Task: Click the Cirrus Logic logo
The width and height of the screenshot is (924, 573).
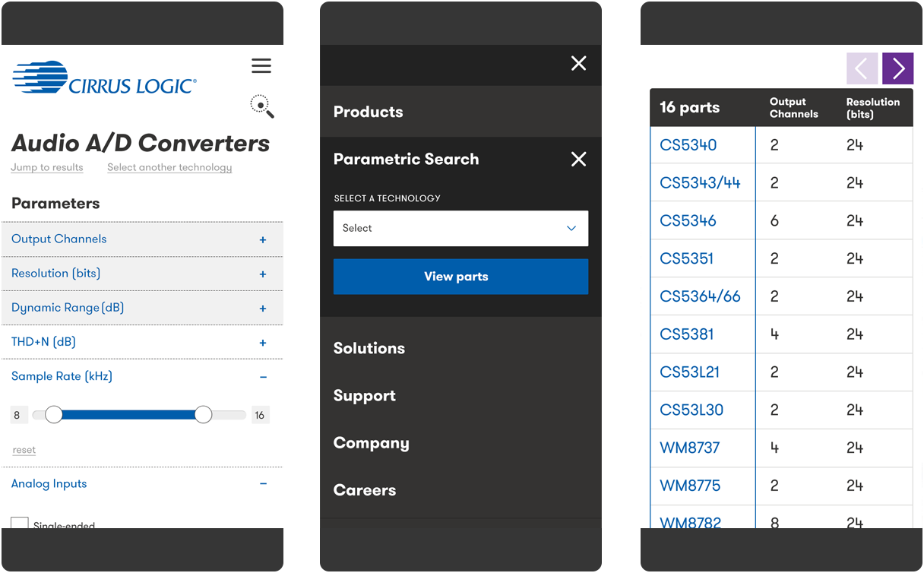Action: (x=104, y=78)
